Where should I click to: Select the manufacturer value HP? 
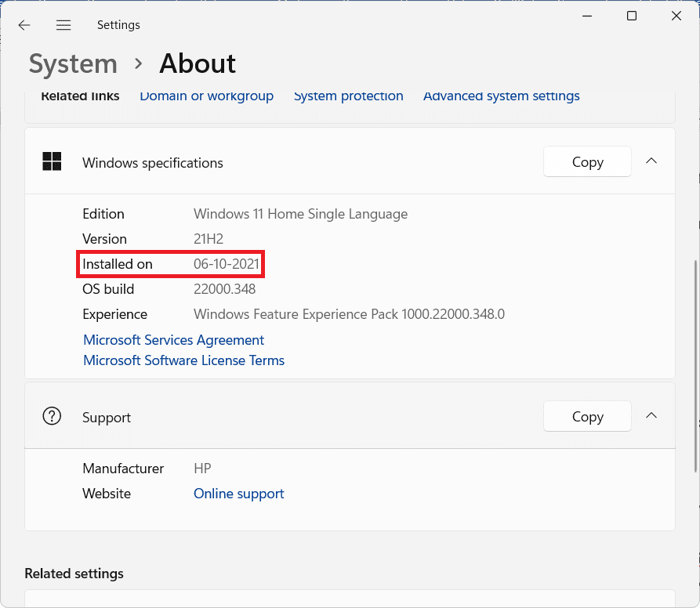[x=202, y=469]
